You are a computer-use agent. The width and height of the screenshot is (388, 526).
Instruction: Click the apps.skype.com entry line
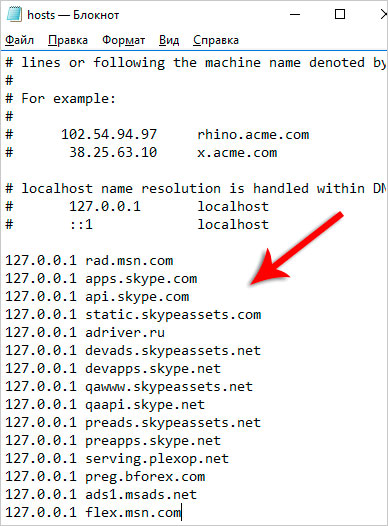101,279
